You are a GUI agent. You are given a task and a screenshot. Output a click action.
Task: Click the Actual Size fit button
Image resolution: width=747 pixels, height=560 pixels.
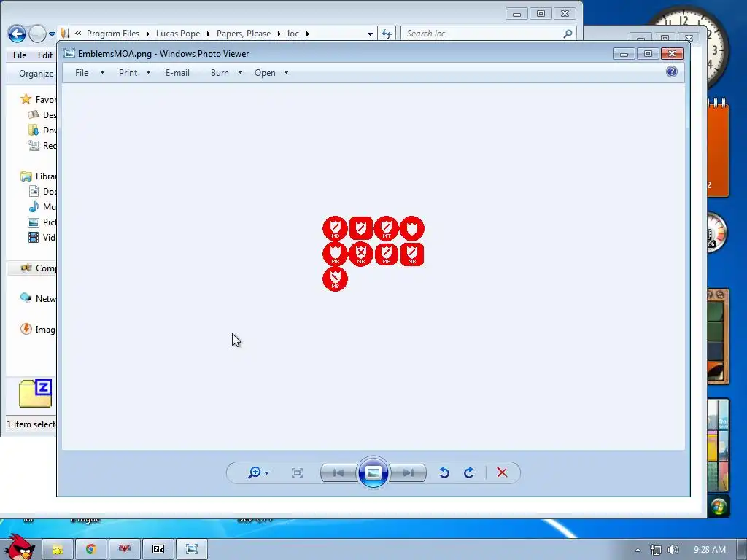click(x=298, y=472)
